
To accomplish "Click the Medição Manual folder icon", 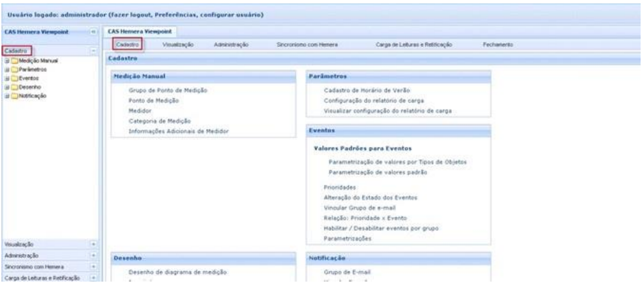I will (x=13, y=61).
